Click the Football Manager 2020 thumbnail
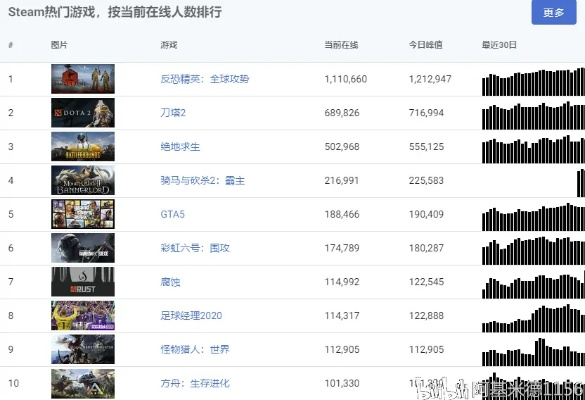Screen dimensions: 585x400 click(83, 316)
